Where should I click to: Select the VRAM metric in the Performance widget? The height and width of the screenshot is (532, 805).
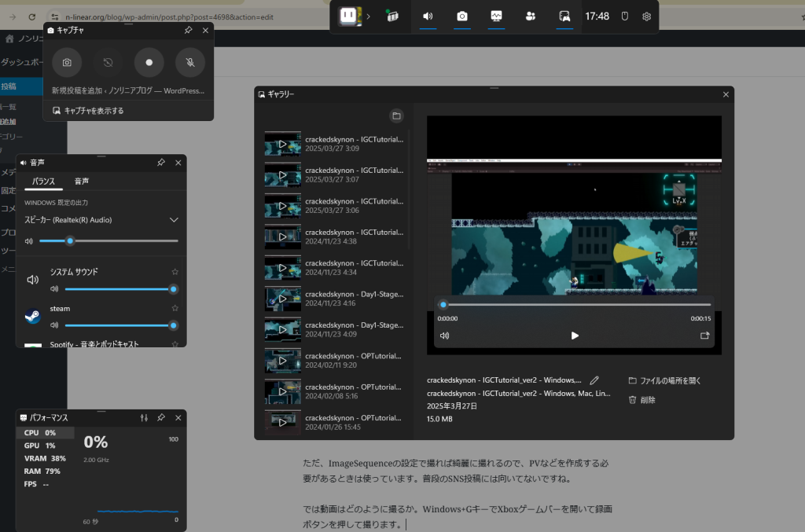[46, 459]
